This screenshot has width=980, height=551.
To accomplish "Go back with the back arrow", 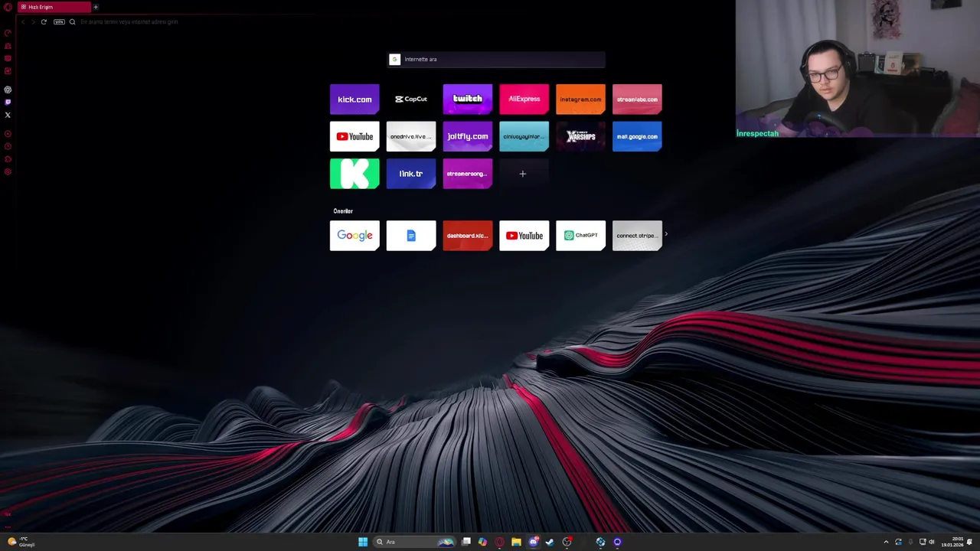I will [x=23, y=21].
